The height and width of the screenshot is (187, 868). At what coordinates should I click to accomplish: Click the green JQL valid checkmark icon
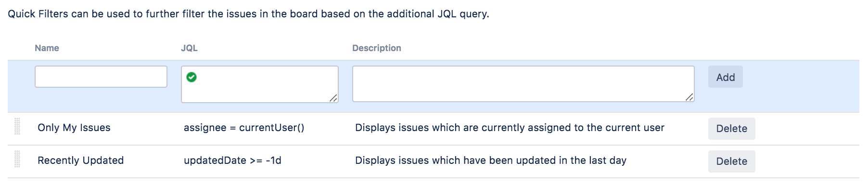(x=191, y=77)
